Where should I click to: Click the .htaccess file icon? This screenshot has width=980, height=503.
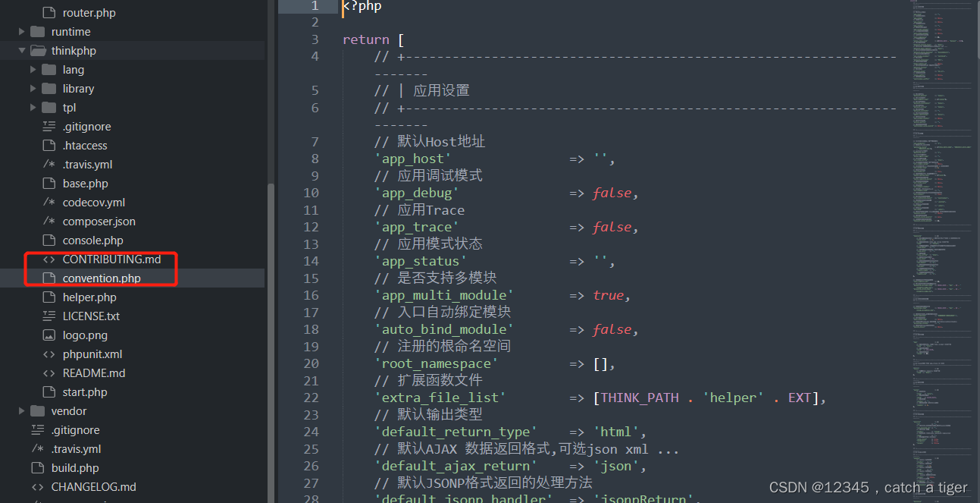click(x=49, y=146)
